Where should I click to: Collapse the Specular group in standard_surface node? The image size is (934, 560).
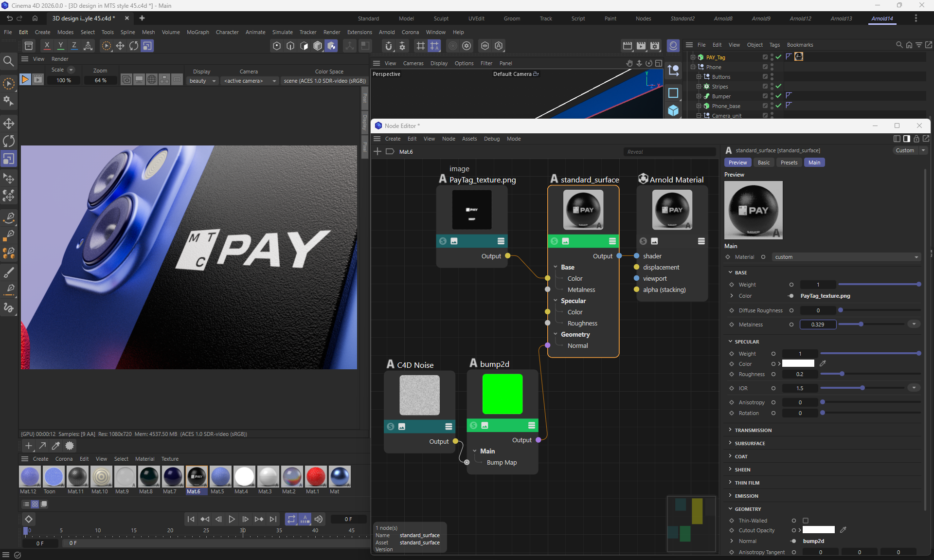coord(556,301)
